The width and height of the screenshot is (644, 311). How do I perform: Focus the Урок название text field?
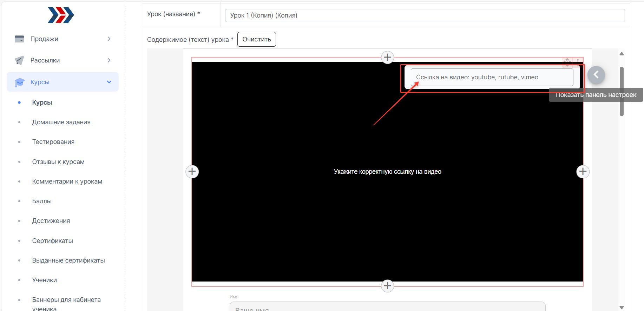click(x=425, y=15)
